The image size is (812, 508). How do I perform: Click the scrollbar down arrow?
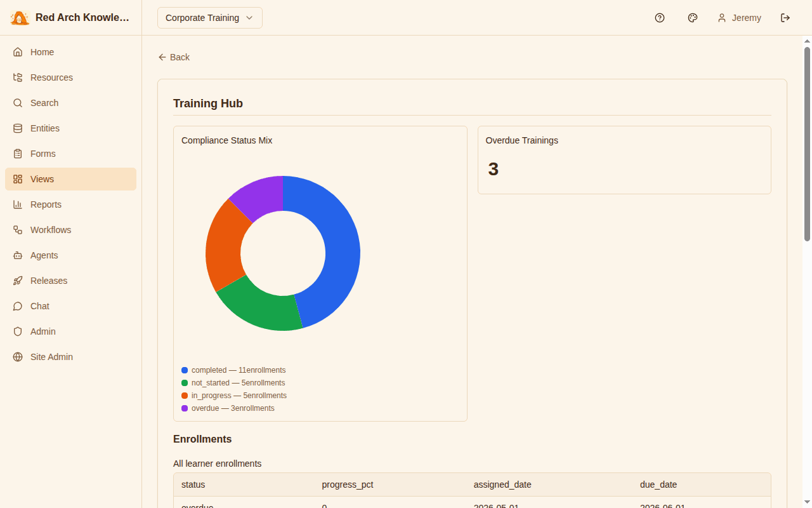click(x=807, y=503)
